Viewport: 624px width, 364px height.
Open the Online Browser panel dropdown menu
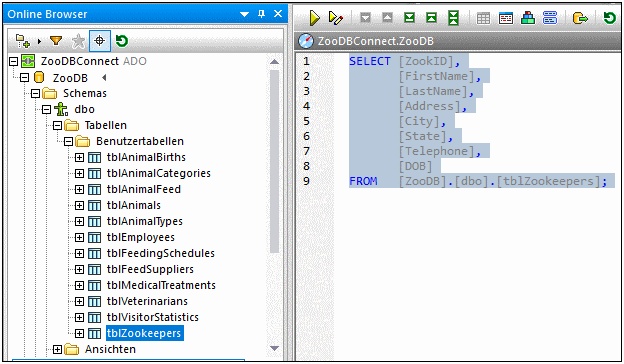(x=244, y=14)
